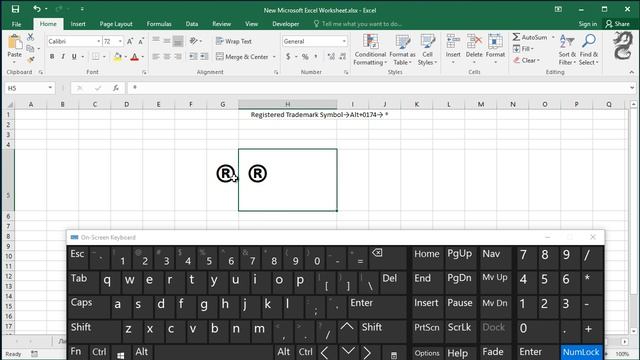Open the Format cells menu icon

[495, 42]
